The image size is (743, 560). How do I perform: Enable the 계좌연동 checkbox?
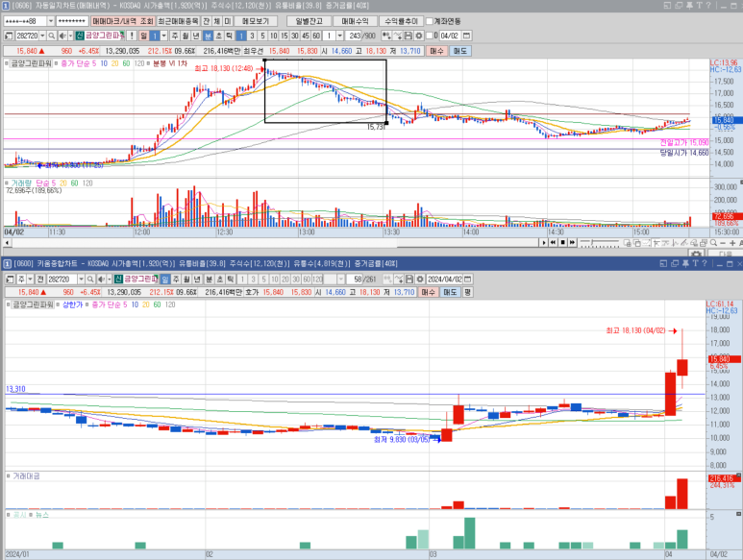coord(430,21)
